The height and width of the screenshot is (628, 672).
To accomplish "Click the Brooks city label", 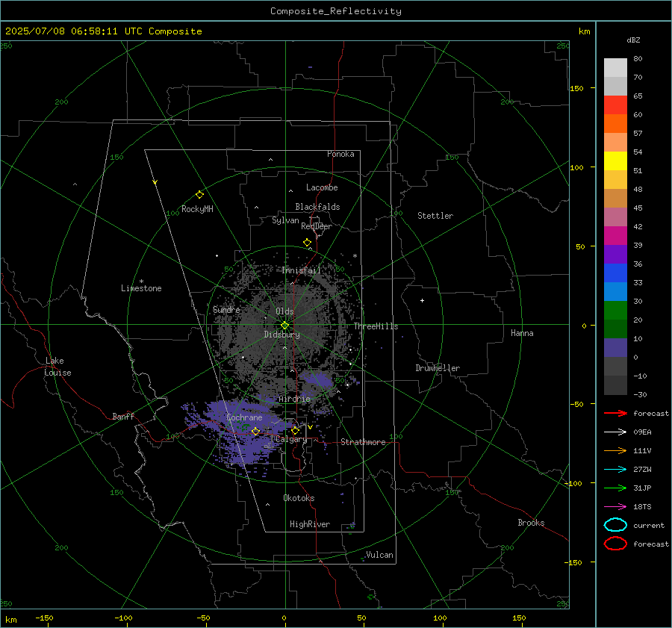I will [531, 523].
